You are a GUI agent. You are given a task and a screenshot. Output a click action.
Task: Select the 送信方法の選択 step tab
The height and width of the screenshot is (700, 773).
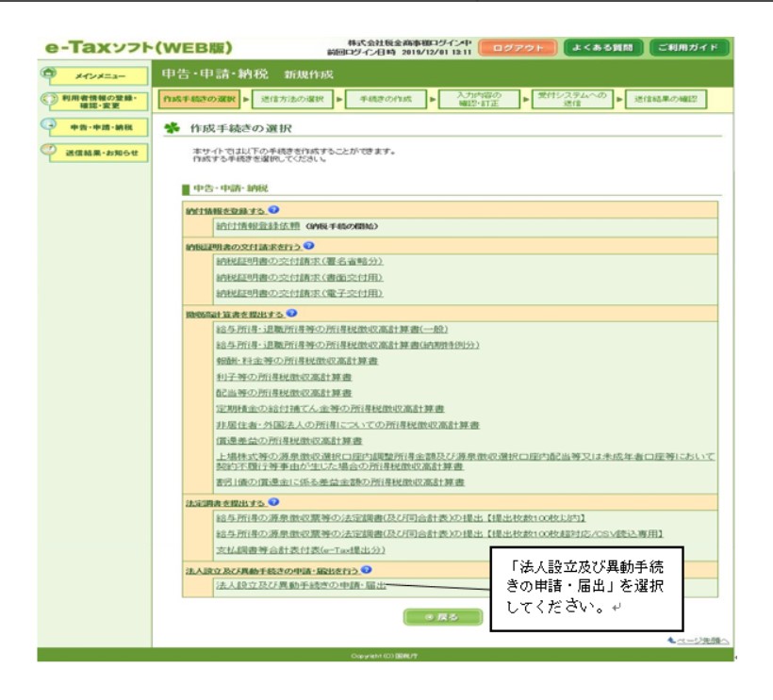292,99
